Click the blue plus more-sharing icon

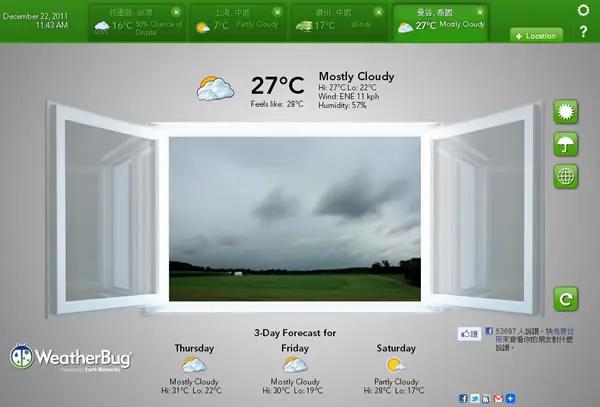coord(510,399)
